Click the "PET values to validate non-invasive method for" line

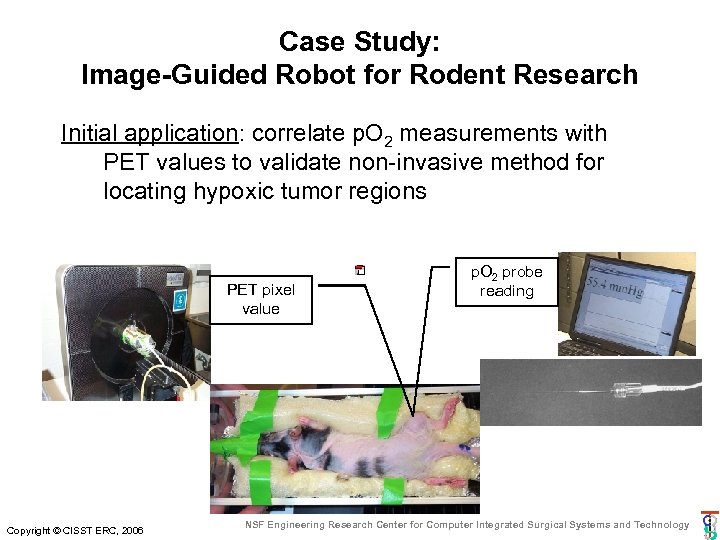coord(354,162)
